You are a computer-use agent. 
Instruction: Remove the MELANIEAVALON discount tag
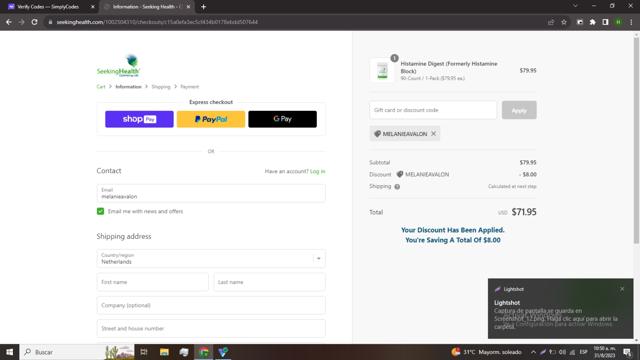433,133
